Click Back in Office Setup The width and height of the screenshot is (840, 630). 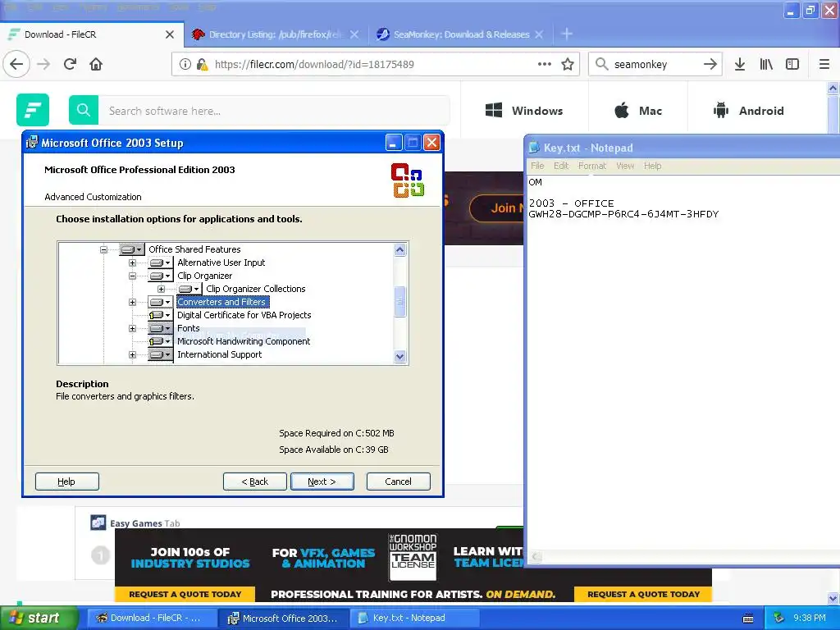[255, 482]
